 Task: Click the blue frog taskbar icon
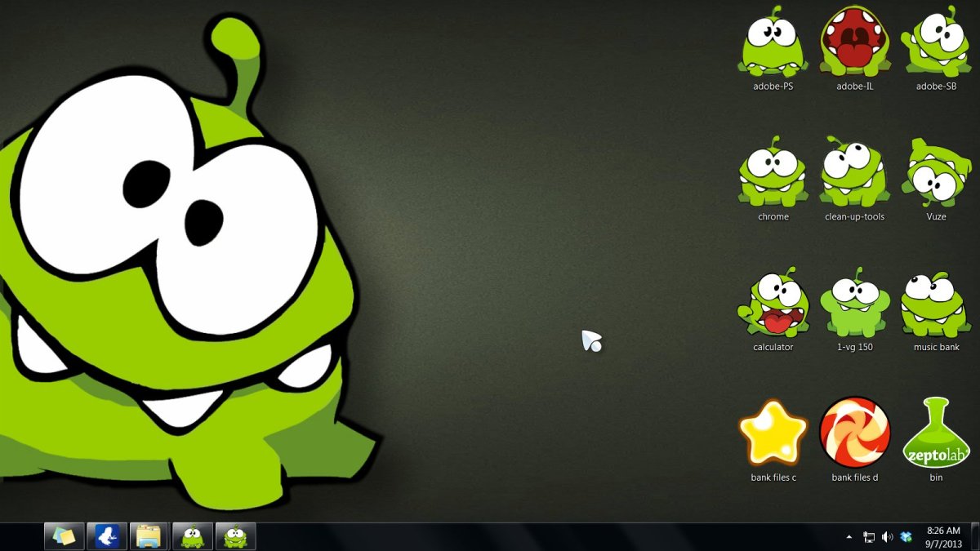click(107, 536)
